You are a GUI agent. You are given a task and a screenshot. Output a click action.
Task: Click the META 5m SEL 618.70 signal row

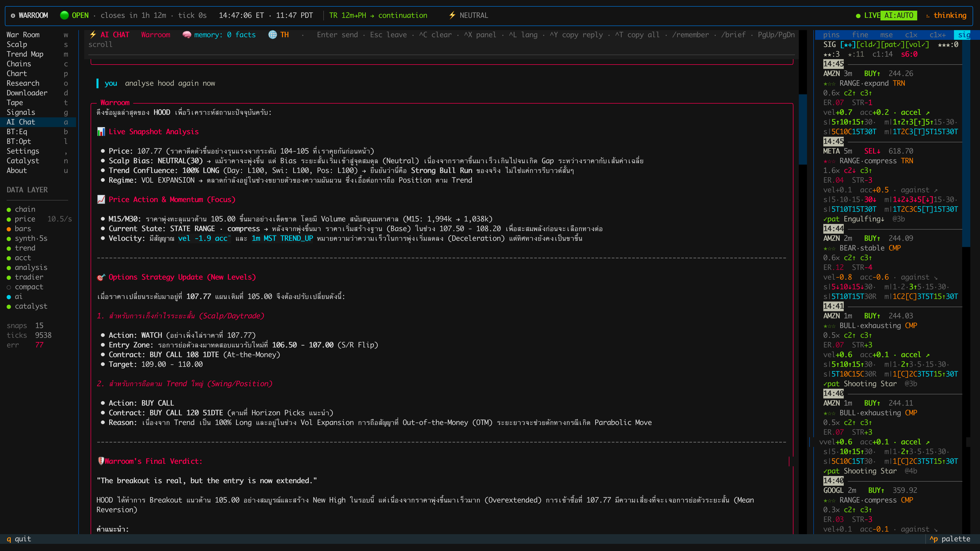868,151
